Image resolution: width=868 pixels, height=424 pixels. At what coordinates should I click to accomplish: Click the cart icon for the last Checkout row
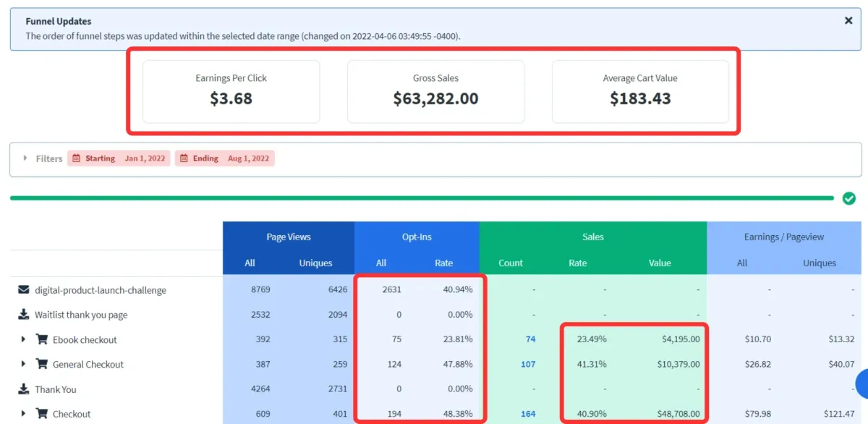click(x=41, y=414)
